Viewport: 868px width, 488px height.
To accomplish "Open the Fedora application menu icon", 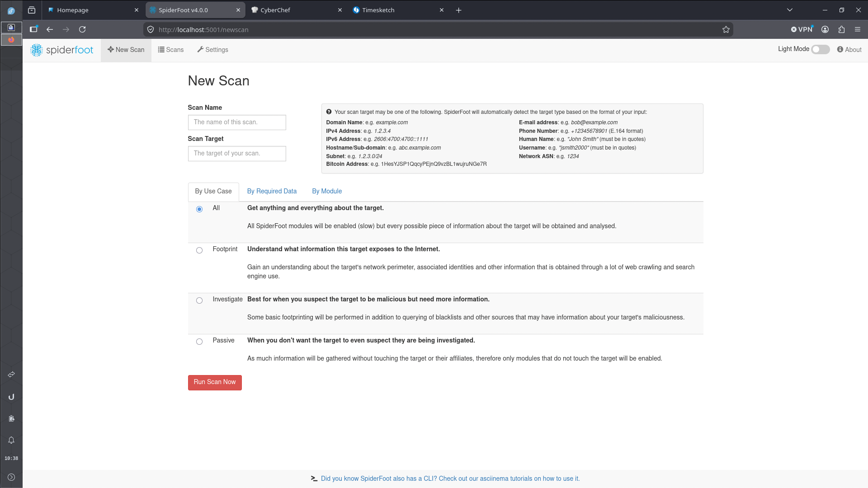I will (11, 10).
